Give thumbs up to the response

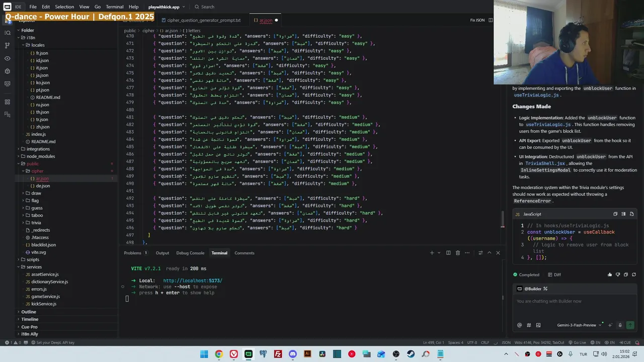pyautogui.click(x=610, y=275)
